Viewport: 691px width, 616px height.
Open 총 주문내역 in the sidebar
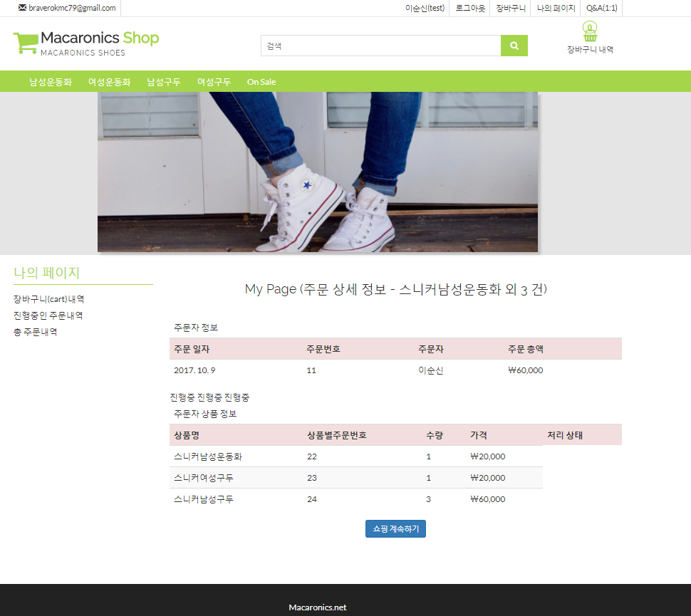click(x=35, y=332)
